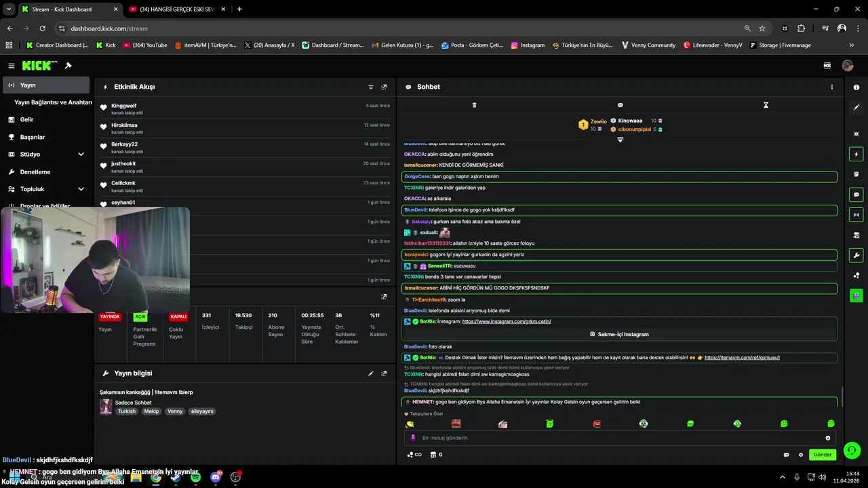Click the hourglass icon in chat toolbar
The image size is (868, 488).
[x=766, y=105]
